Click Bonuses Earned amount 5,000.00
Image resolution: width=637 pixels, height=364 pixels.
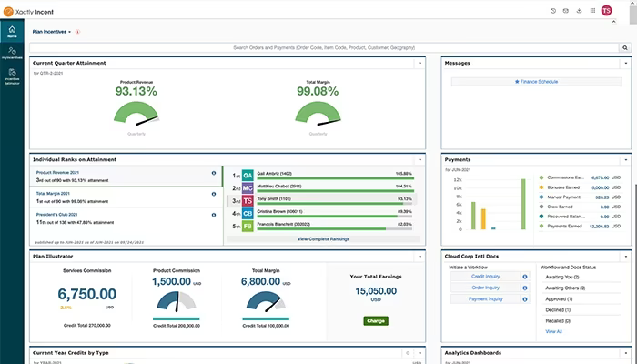click(600, 187)
